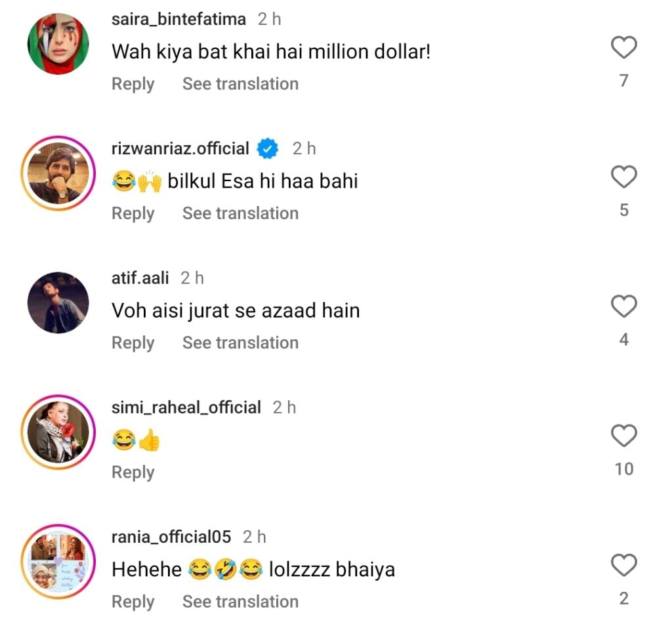672x628 pixels.
Task: Reply to simi_raheal_official's comment
Action: pos(133,472)
